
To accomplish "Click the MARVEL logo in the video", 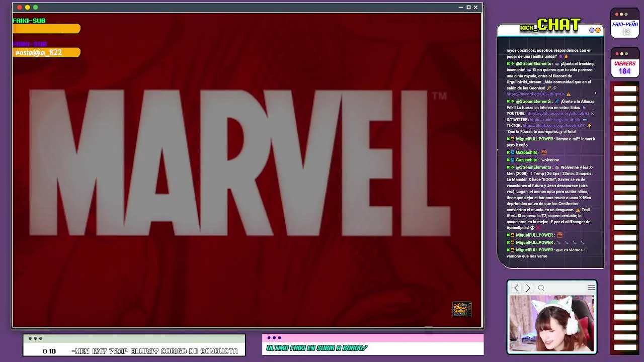I will point(239,163).
